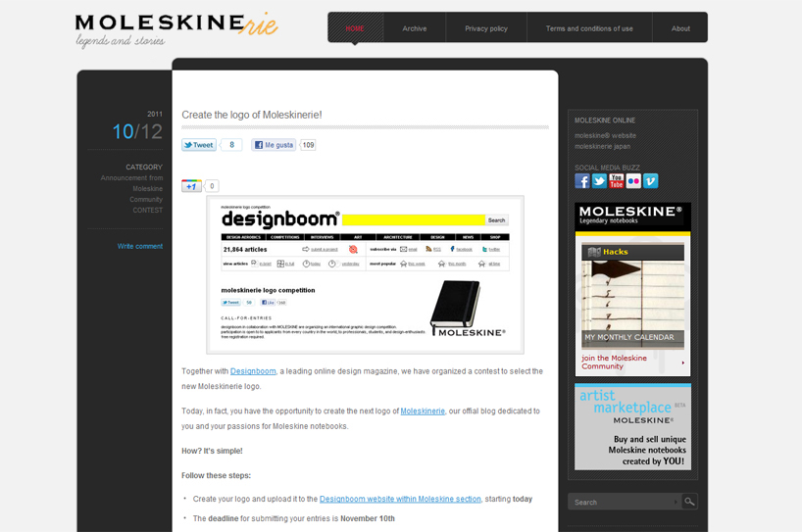This screenshot has width=802, height=532.
Task: Click the Facebook like count 109
Action: point(308,145)
